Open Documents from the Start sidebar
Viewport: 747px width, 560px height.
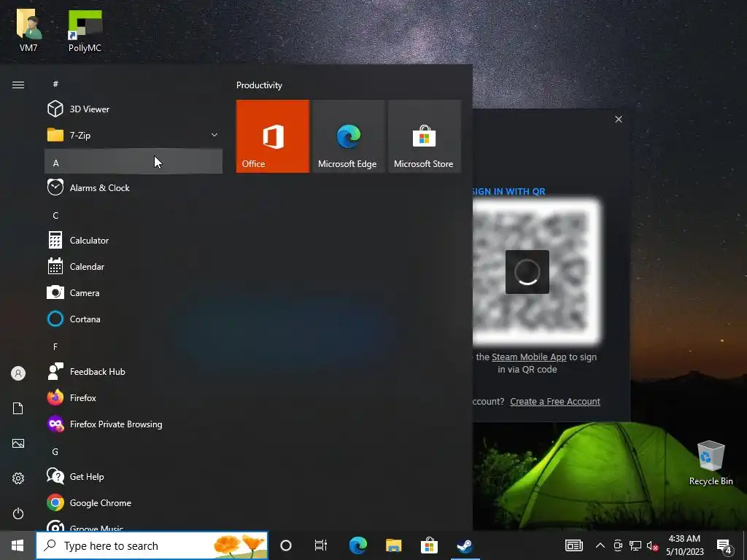18,408
